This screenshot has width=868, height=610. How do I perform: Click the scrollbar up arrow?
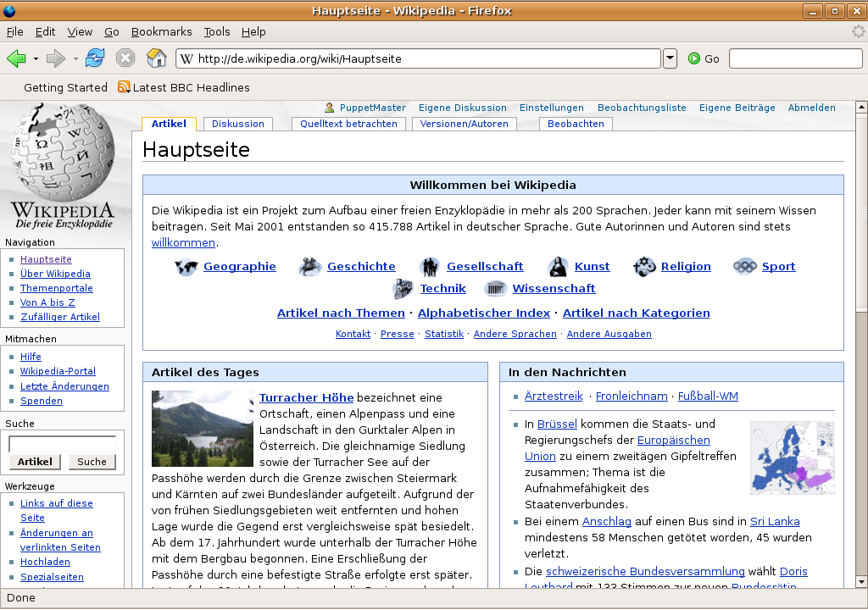[861, 107]
